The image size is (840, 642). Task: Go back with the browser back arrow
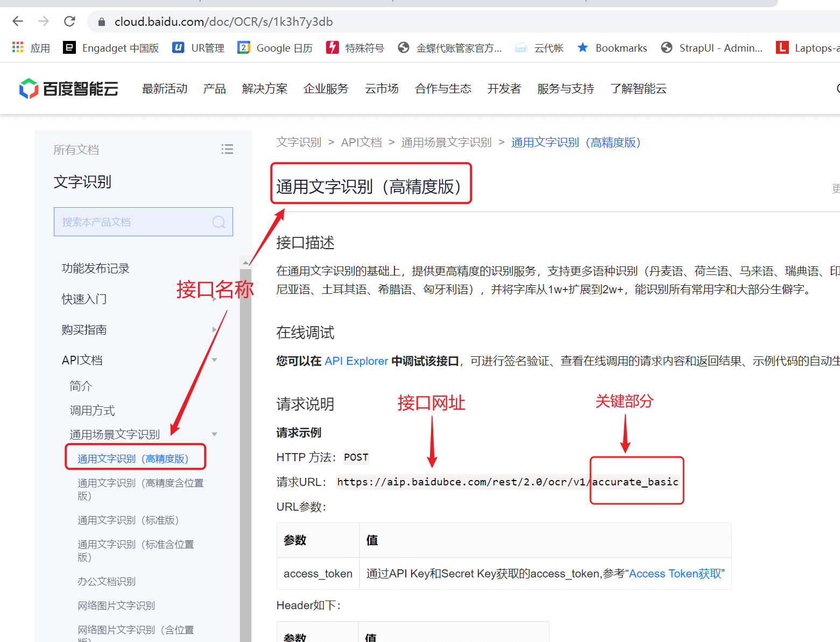pos(18,22)
